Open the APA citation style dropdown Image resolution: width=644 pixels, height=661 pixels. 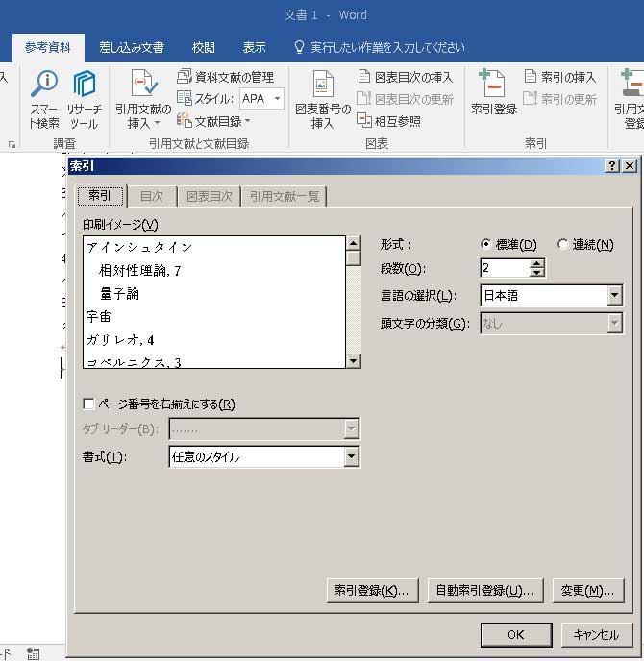(x=278, y=99)
